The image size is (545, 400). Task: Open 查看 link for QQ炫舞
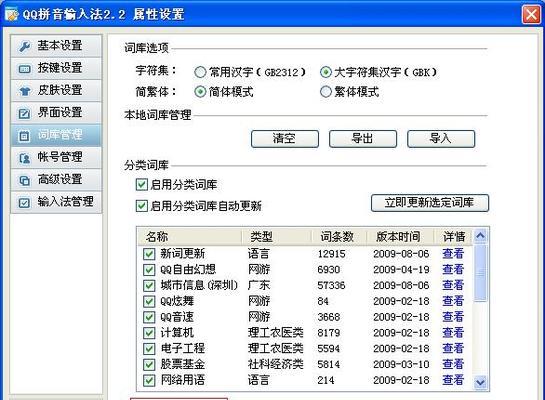(453, 301)
